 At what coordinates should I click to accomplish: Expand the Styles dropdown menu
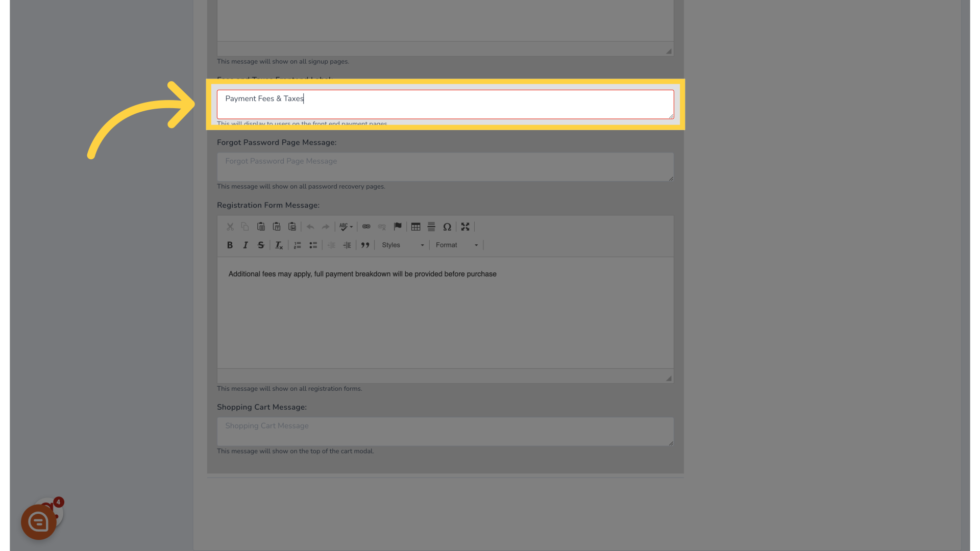(402, 244)
